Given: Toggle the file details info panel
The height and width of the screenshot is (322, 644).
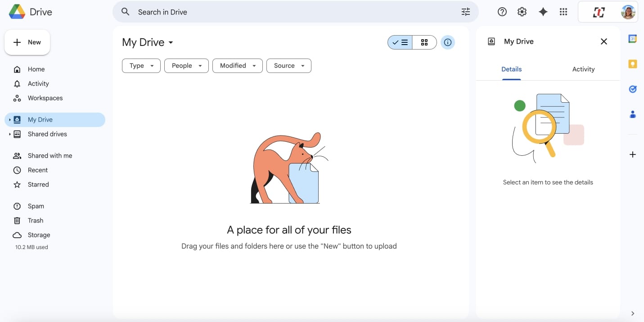Looking at the screenshot, I should 448,42.
